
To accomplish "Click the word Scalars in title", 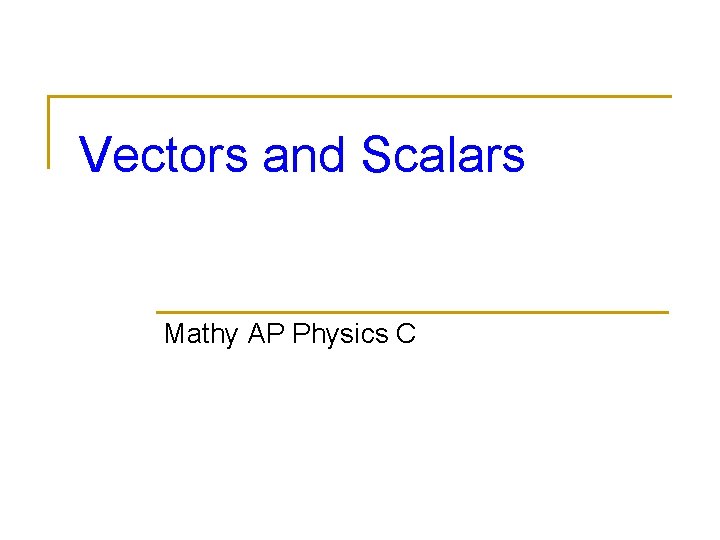I will [x=442, y=155].
